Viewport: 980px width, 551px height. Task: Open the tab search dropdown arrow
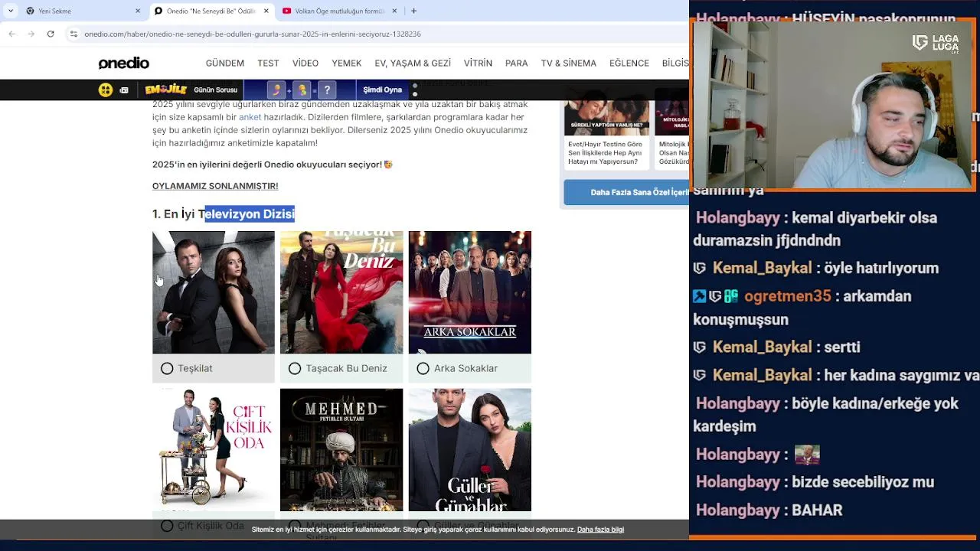10,11
